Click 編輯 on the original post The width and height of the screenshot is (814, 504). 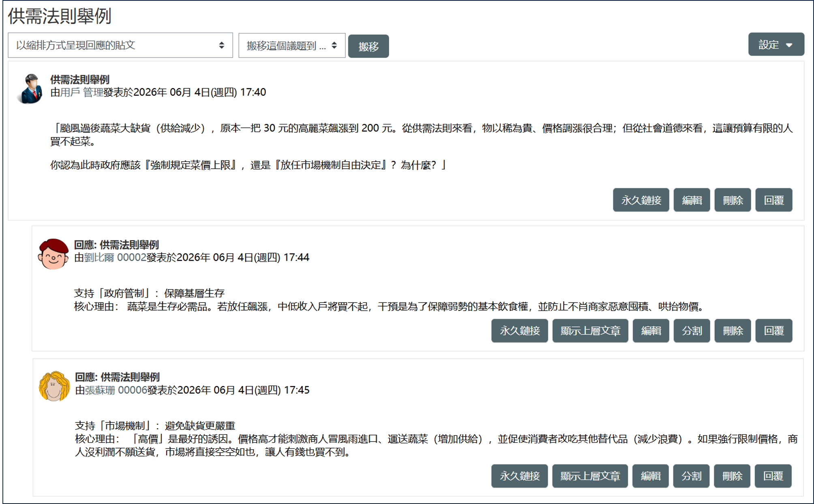click(692, 200)
